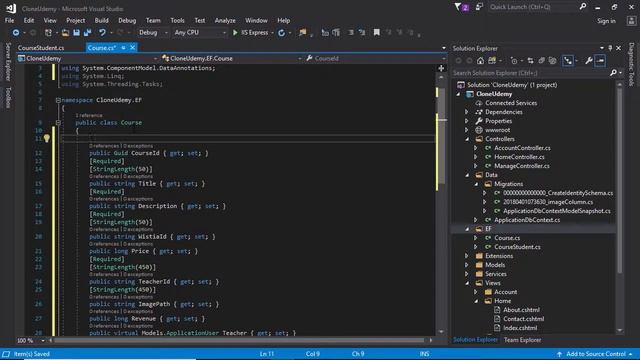
Task: Open the Toolbox side tab
Action: 7,98
